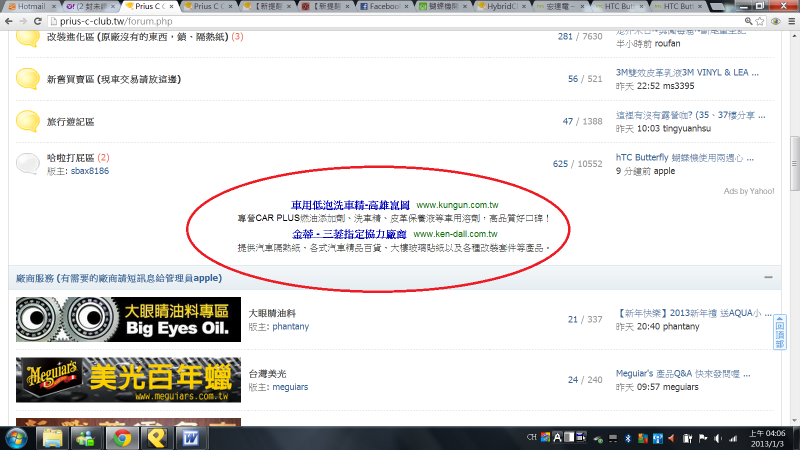
Task: Open moderator meguiars profile link
Action: click(290, 387)
